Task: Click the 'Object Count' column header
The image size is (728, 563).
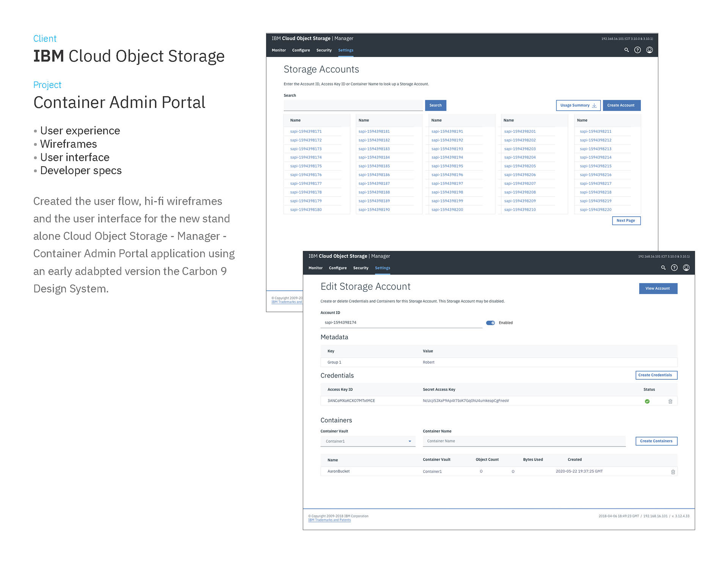Action: 487,460
